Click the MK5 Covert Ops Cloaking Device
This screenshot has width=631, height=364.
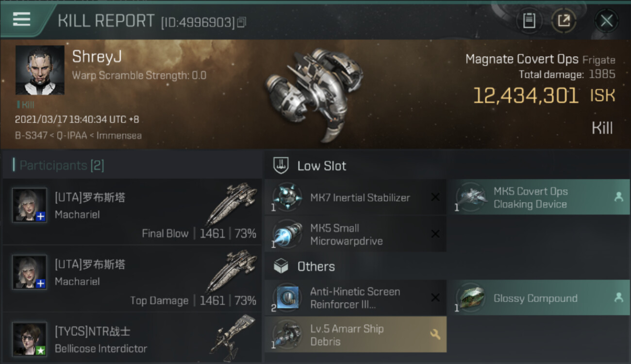pos(539,198)
